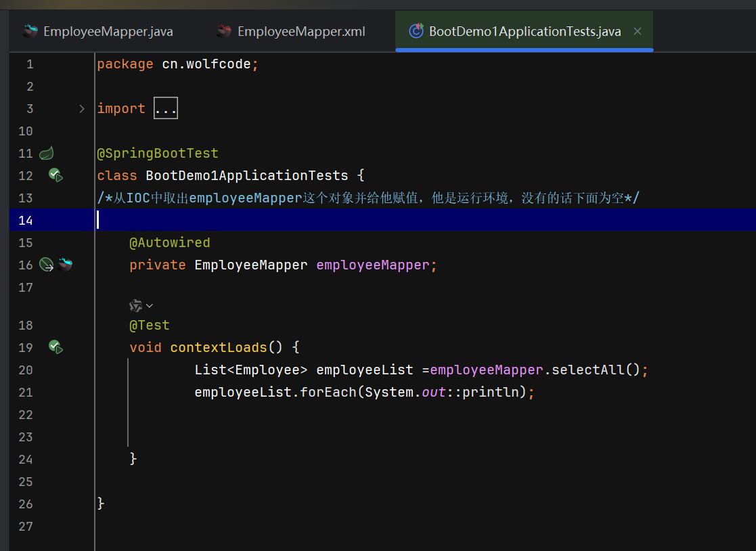The image size is (756, 551).
Task: Click the AI assistant inlay icon above @Test
Action: (x=136, y=306)
